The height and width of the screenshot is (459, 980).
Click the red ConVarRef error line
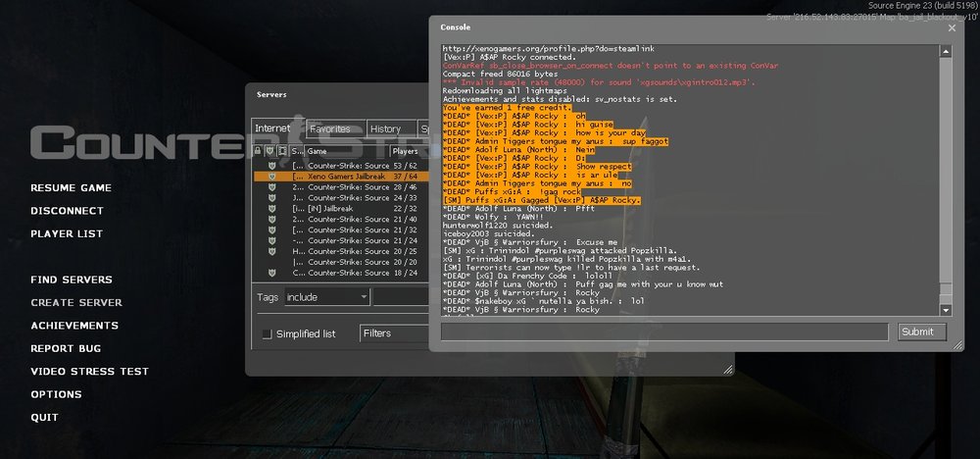[610, 66]
